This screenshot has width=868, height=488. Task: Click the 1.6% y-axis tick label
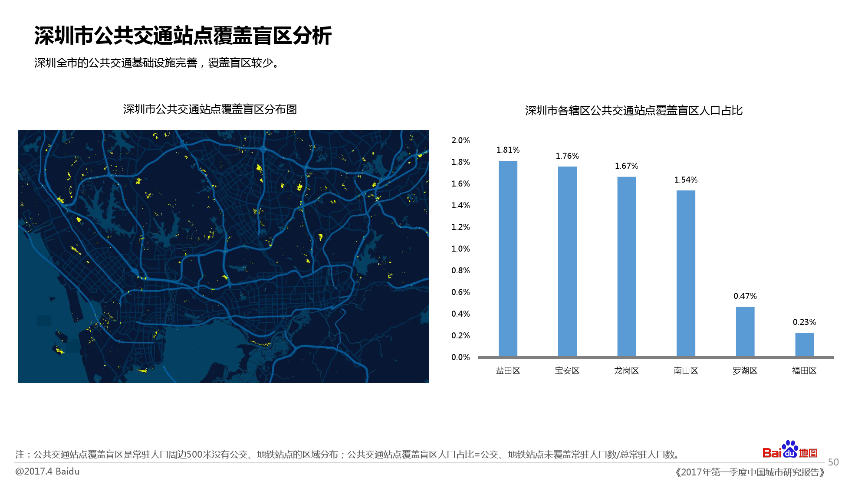coord(460,183)
